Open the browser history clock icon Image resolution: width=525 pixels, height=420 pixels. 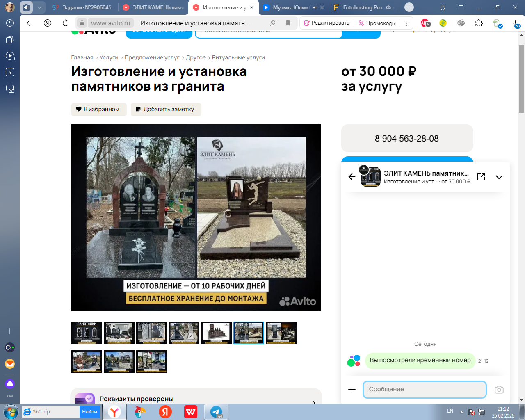[10, 23]
